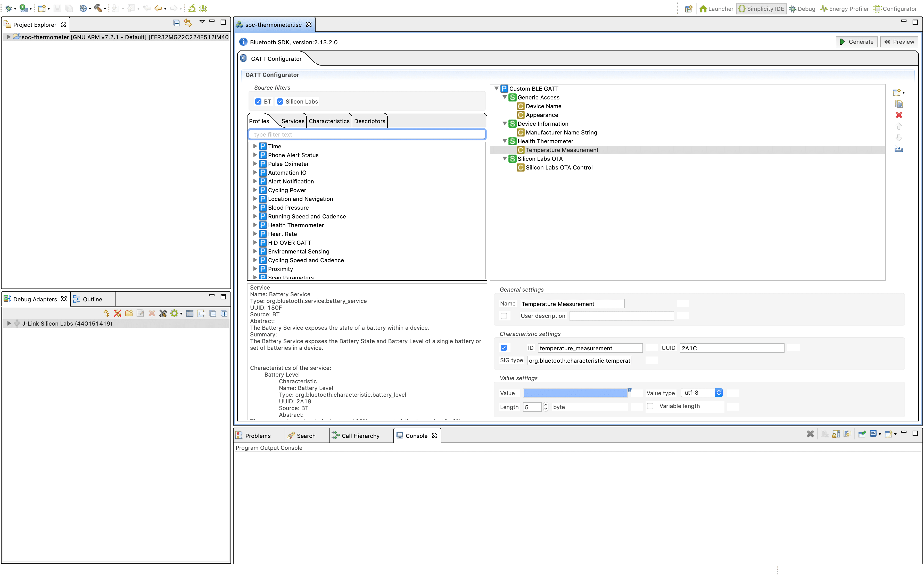Image resolution: width=924 pixels, height=577 pixels.
Task: Click the Generate button
Action: tap(856, 41)
